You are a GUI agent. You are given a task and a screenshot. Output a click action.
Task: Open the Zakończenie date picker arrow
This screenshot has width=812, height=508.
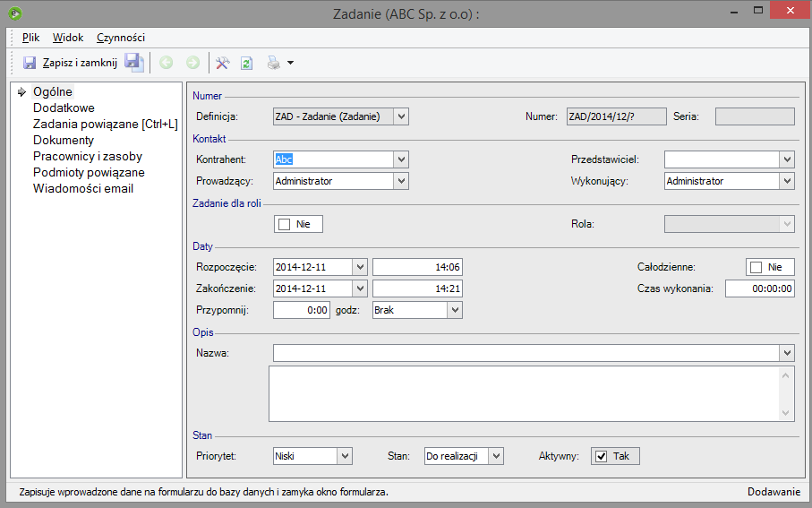pos(360,288)
